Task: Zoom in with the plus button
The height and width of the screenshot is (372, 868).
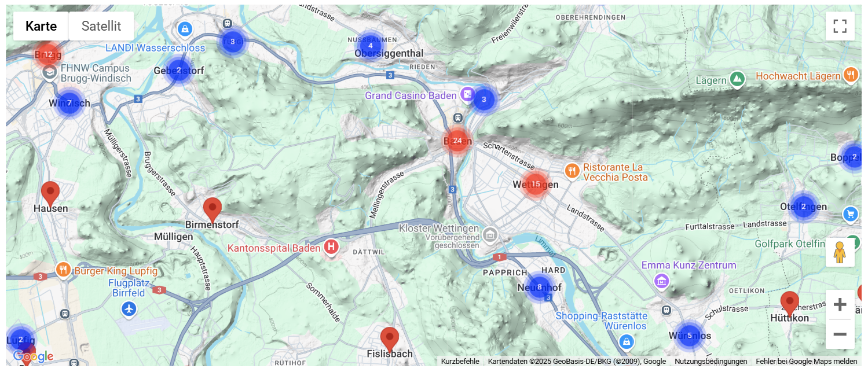Action: click(840, 305)
